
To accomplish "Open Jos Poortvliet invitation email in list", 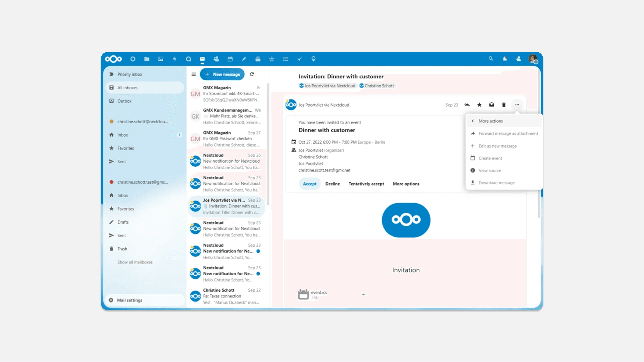I will pyautogui.click(x=226, y=206).
